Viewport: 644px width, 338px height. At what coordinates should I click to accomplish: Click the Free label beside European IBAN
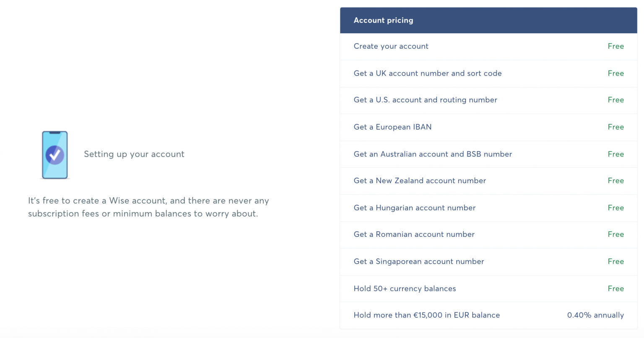[x=616, y=127]
